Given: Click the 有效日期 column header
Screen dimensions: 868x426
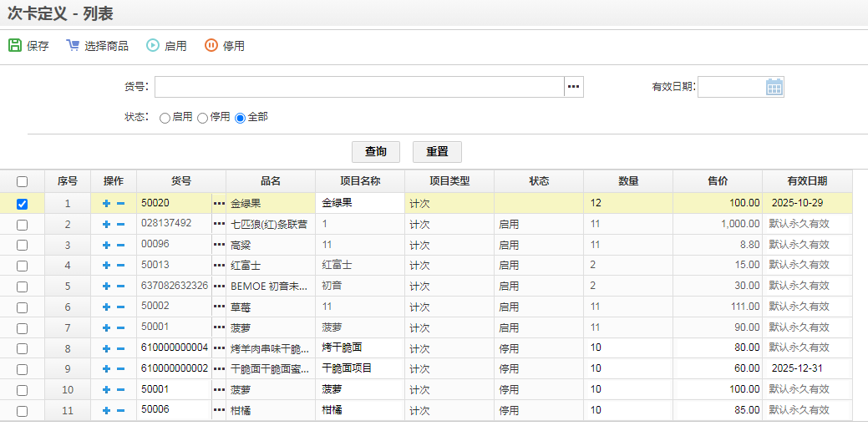Looking at the screenshot, I should pos(806,181).
